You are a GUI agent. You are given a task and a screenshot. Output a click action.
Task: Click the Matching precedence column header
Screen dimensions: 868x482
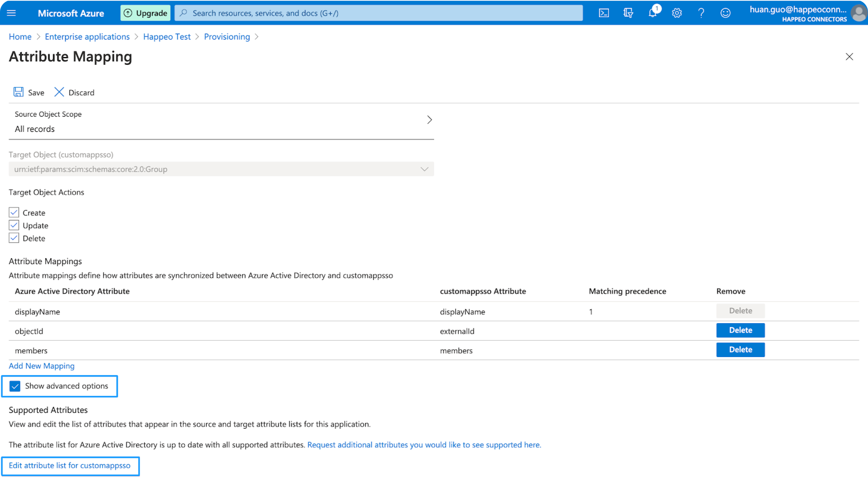click(627, 291)
